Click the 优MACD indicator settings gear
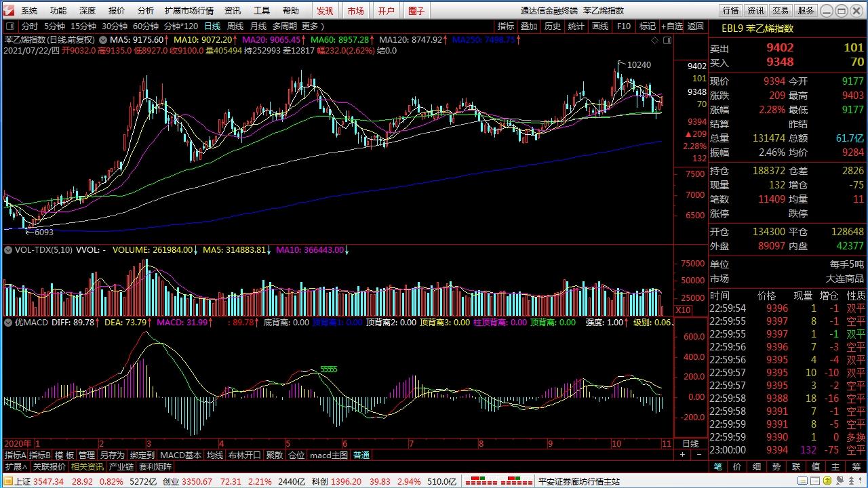The height and width of the screenshot is (488, 868). tap(8, 323)
